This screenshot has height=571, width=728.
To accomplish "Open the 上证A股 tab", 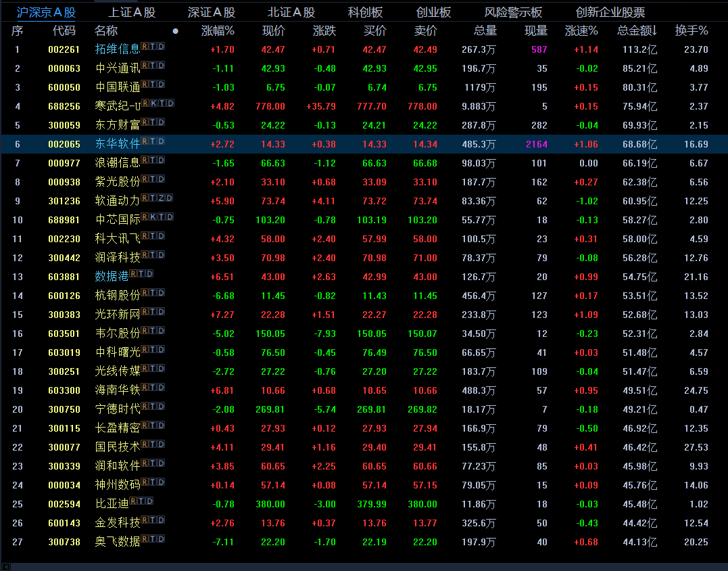I will click(132, 13).
